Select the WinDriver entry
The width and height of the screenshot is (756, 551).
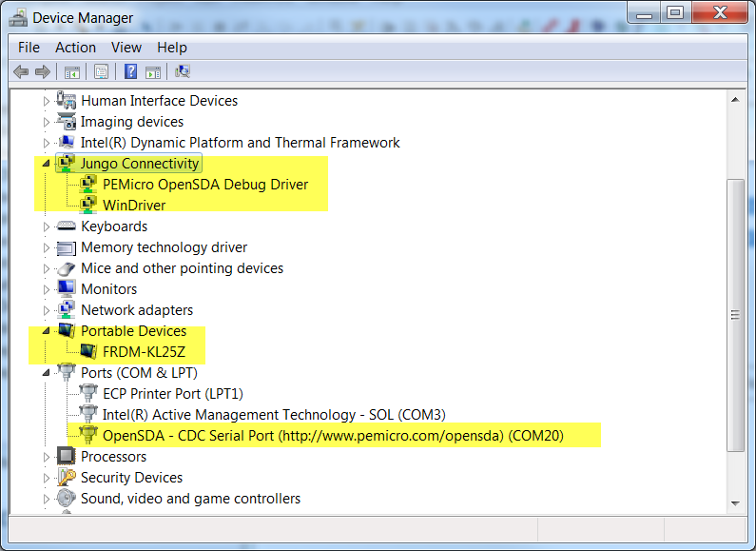coord(134,205)
